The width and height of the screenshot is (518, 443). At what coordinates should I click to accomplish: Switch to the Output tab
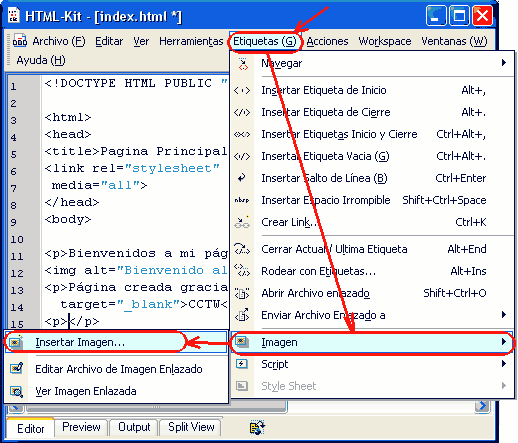point(134,427)
